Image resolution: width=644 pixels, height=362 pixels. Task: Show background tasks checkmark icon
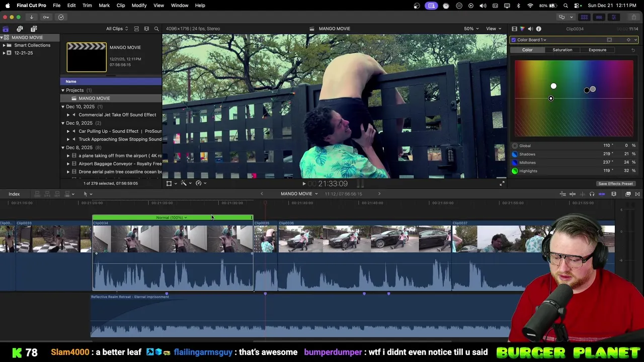61,17
